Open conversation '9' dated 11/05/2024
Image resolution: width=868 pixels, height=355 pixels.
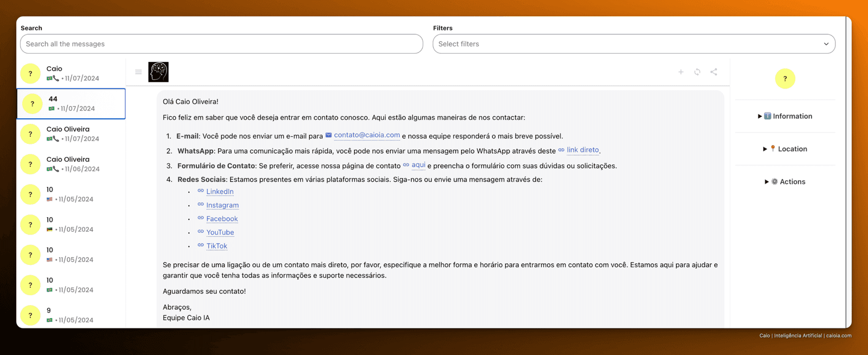pos(71,315)
